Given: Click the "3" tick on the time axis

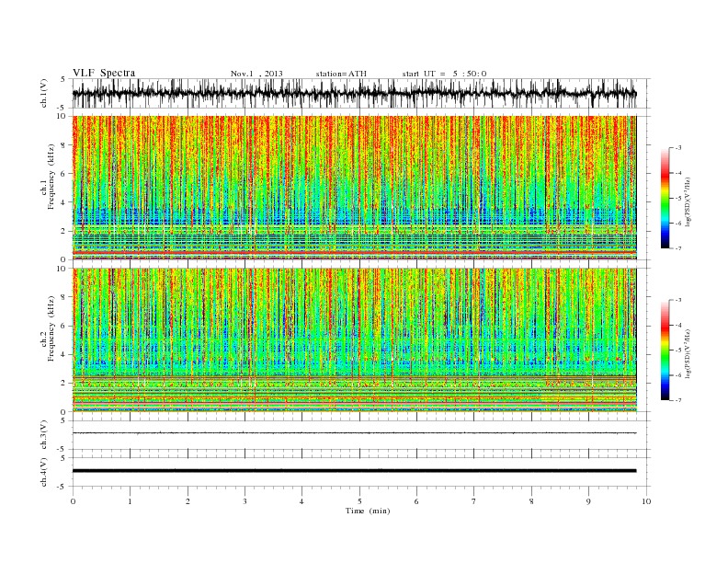Looking at the screenshot, I should click(x=245, y=501).
